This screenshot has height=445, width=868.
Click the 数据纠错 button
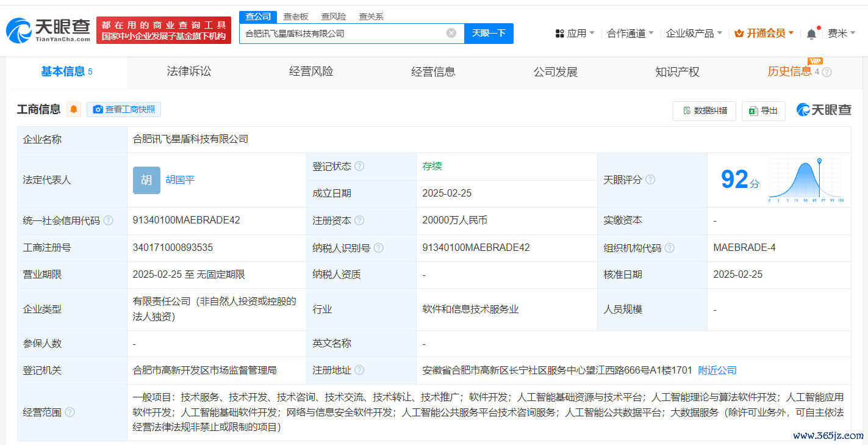(x=705, y=110)
